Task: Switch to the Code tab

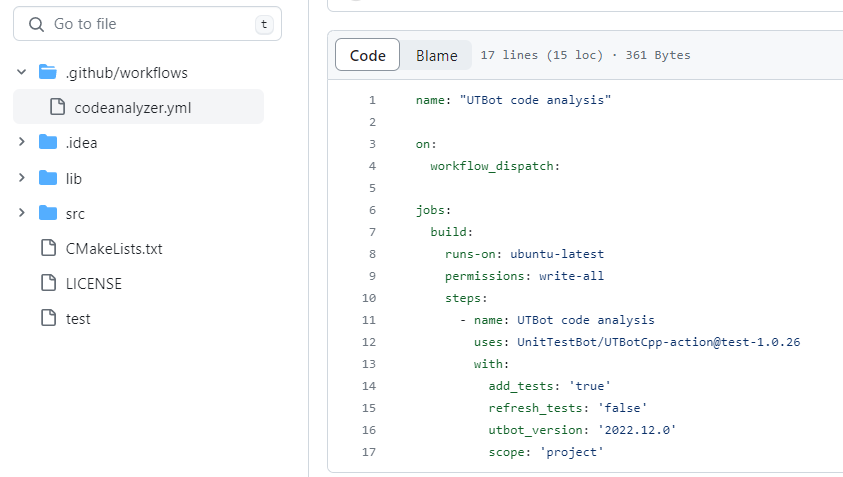Action: [x=367, y=55]
